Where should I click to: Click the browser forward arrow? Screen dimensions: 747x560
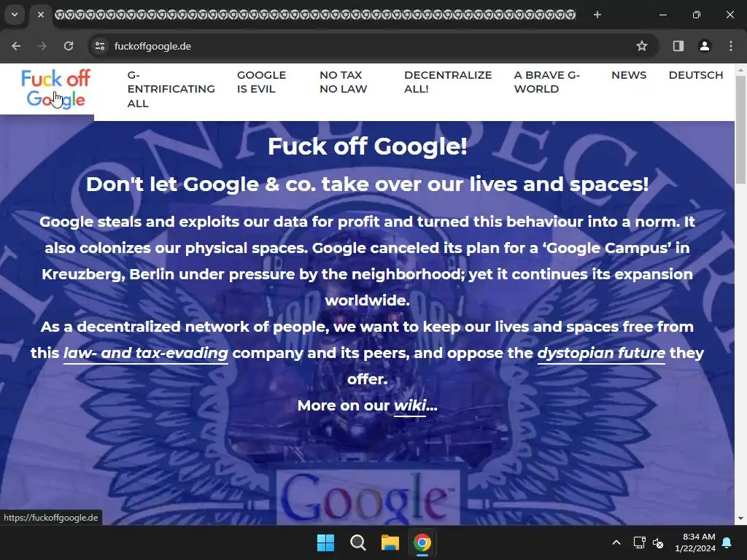(42, 46)
